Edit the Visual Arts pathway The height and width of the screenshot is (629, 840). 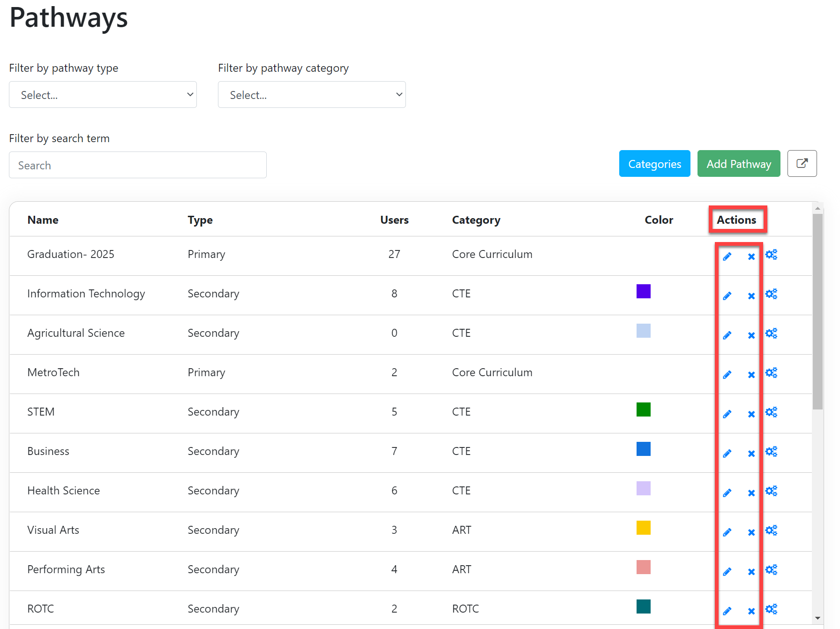tap(727, 532)
